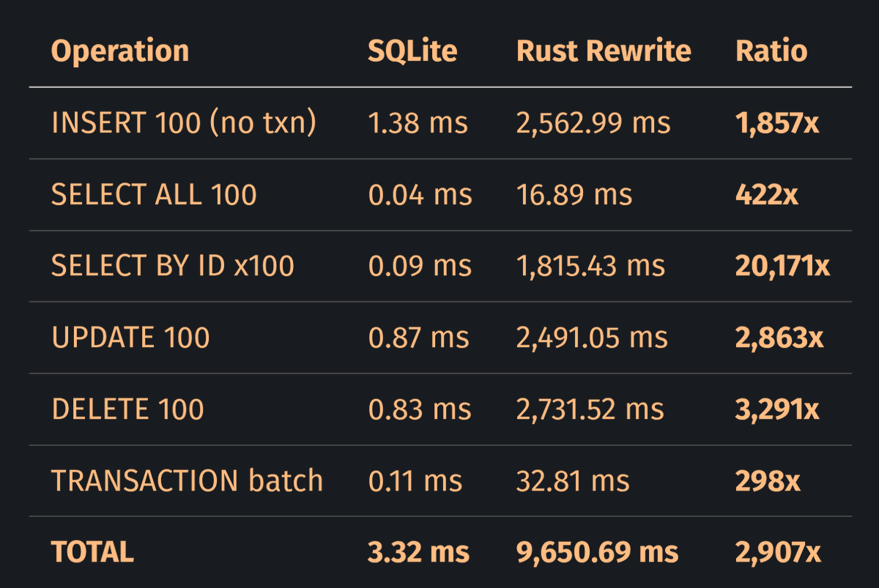The height and width of the screenshot is (588, 879).
Task: Click the Rust Rewrite column header
Action: pyautogui.click(x=604, y=51)
